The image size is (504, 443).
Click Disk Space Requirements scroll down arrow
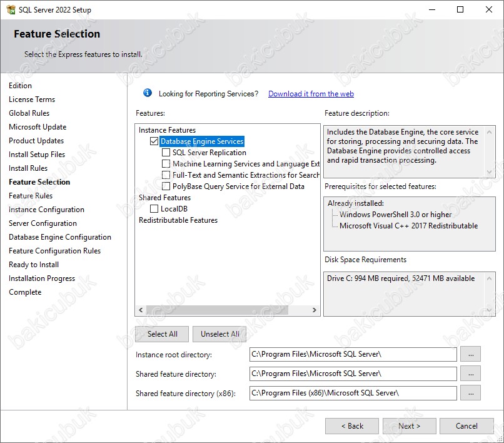coord(489,310)
